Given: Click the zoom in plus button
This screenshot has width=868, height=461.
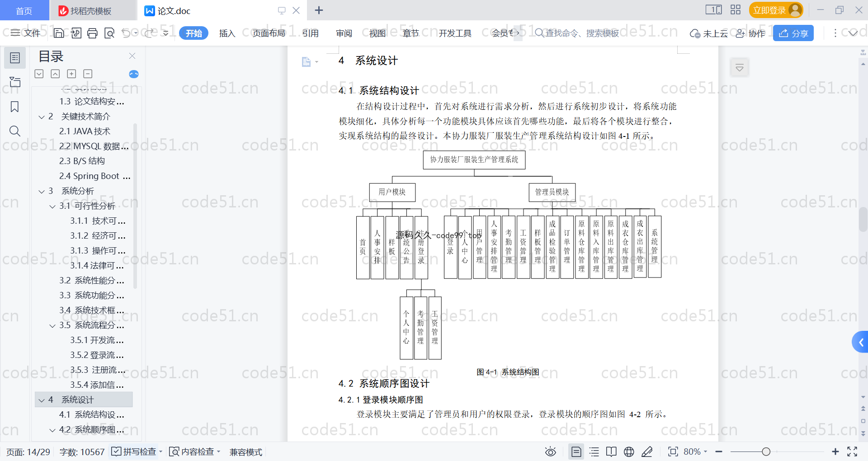Looking at the screenshot, I should pos(835,452).
